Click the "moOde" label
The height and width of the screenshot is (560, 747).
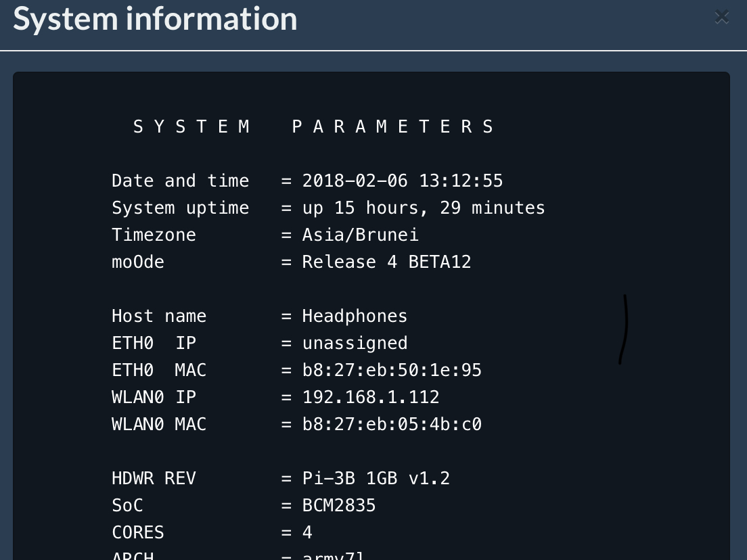click(x=137, y=262)
